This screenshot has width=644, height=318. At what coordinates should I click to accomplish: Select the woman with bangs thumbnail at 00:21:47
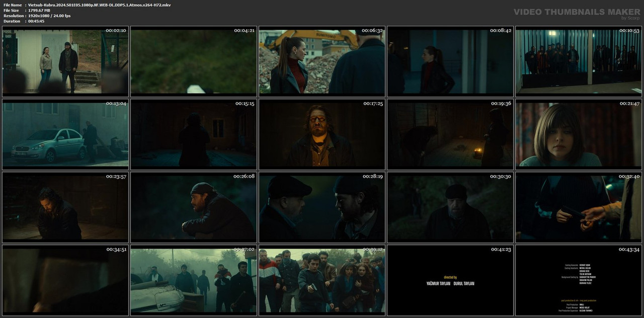579,134
